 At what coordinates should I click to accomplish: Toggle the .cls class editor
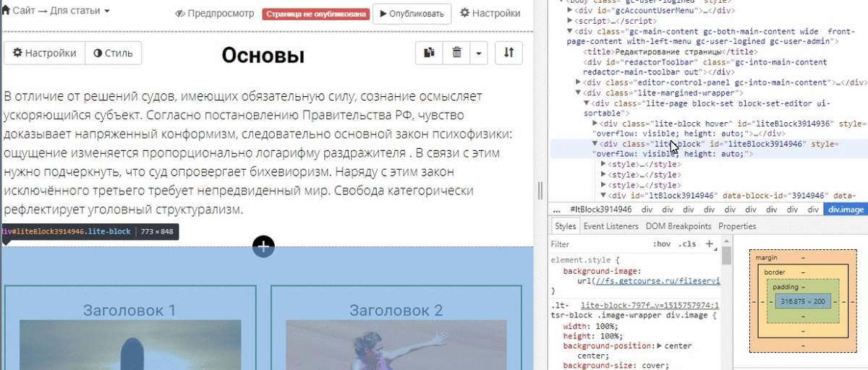pos(688,244)
